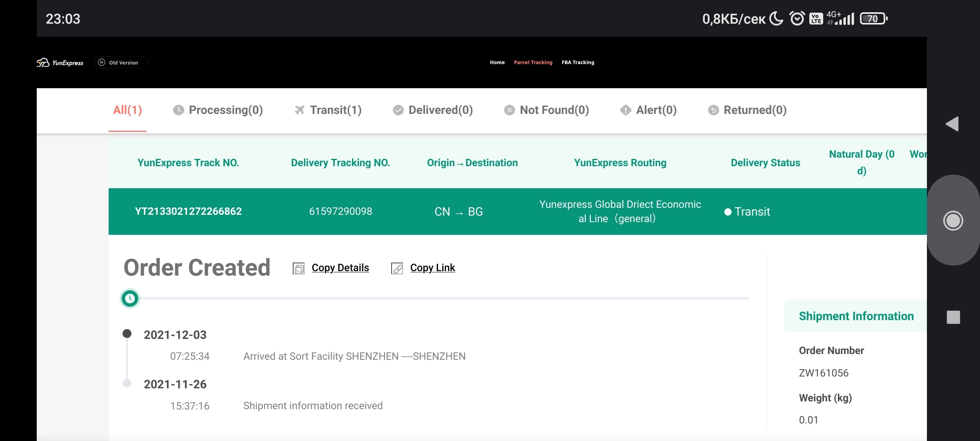This screenshot has height=441, width=980.
Task: Click the Copy Details link
Action: click(x=340, y=268)
